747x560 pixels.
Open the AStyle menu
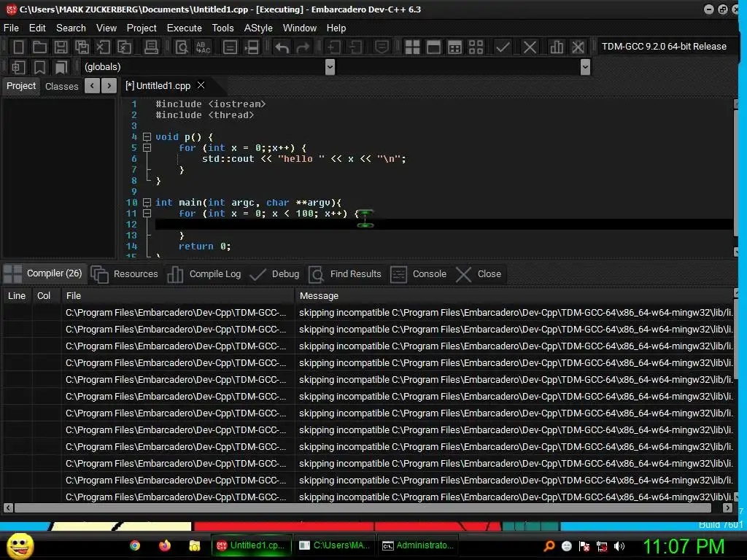pyautogui.click(x=258, y=28)
